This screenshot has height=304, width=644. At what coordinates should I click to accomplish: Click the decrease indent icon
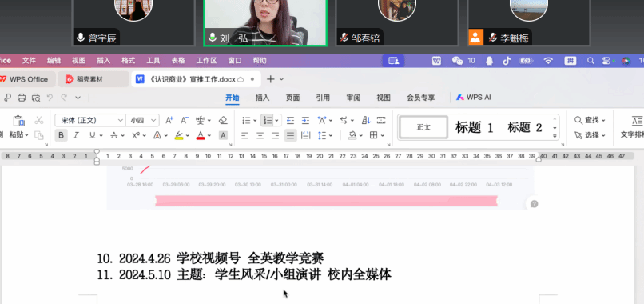coord(290,120)
